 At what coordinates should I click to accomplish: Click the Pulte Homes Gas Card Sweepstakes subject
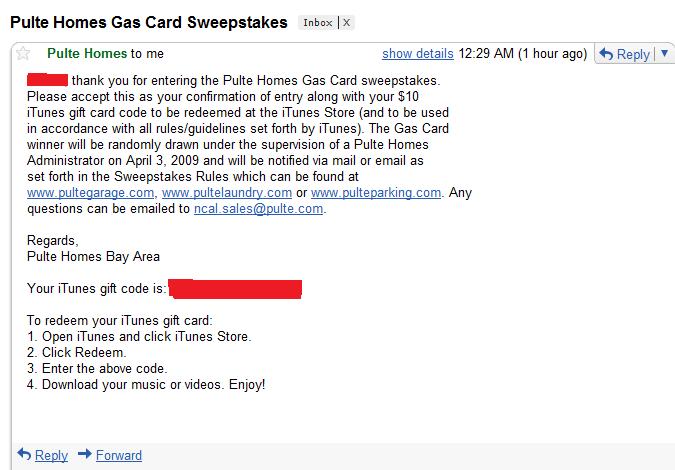(148, 21)
